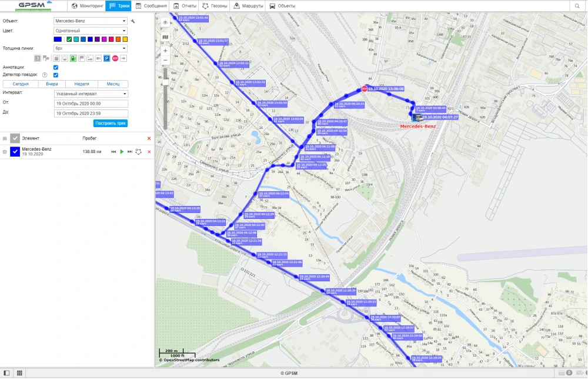Play the Mercedes-Benz track playback
Screen dimensions: 588x379
(122, 152)
